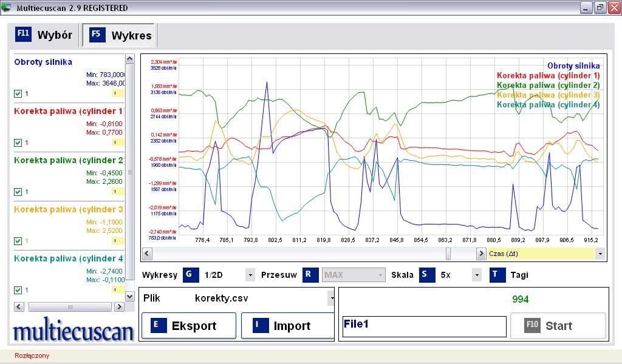Image resolution: width=622 pixels, height=364 pixels.
Task: Click the Rozłączony status text
Action: coord(32,356)
